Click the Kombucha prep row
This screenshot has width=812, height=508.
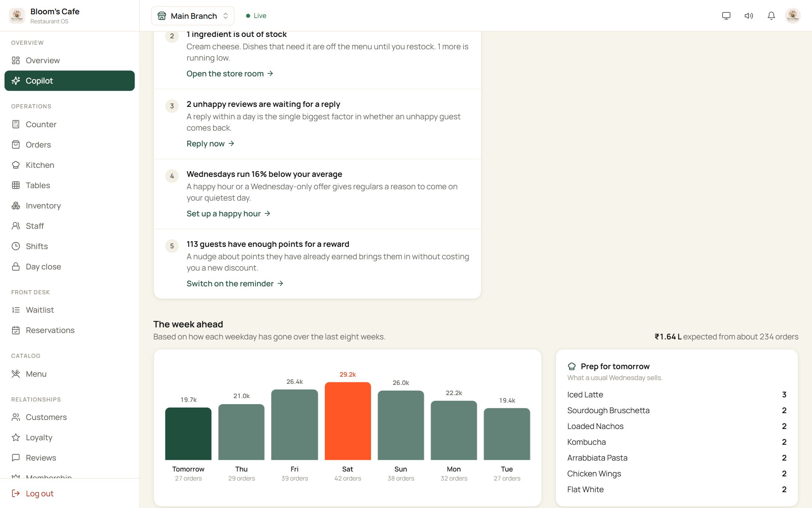(677, 442)
